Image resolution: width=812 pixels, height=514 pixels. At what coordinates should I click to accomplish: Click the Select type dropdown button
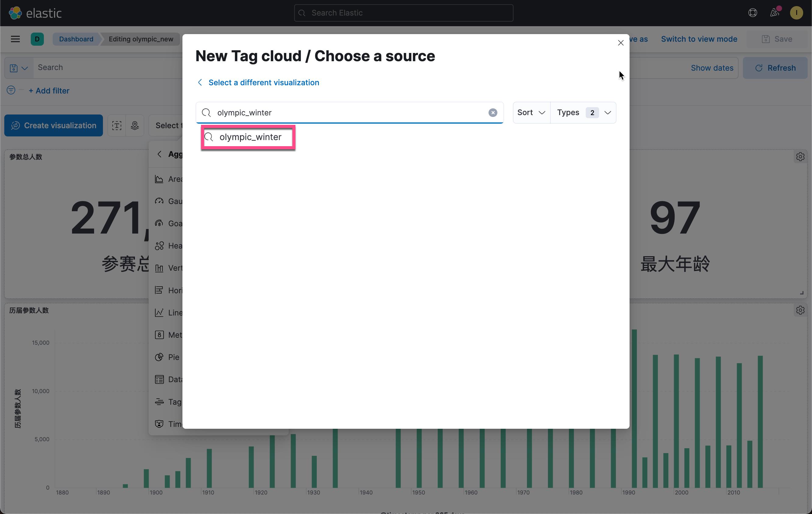pyautogui.click(x=166, y=125)
